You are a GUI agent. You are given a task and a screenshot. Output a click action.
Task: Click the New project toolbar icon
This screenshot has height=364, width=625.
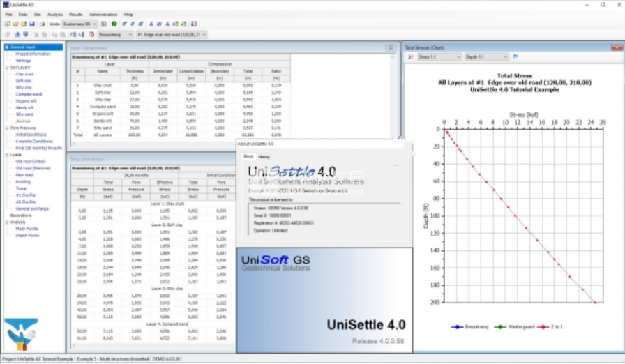[7, 24]
